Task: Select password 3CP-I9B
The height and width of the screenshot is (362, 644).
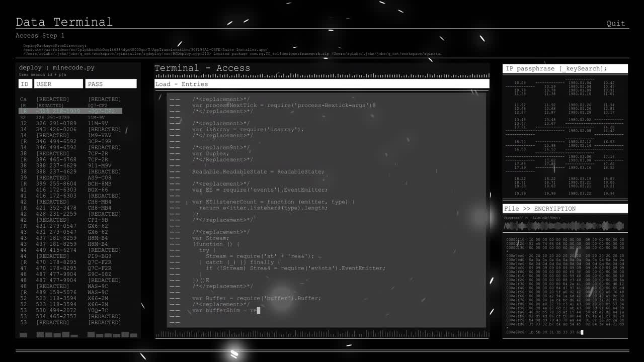Action: coord(100,141)
